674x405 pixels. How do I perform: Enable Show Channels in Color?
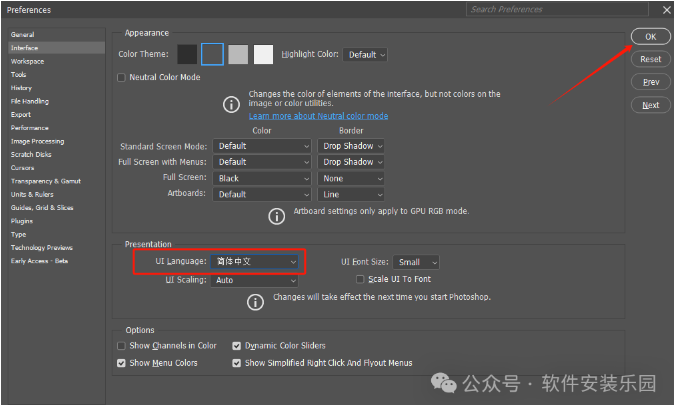pyautogui.click(x=122, y=346)
